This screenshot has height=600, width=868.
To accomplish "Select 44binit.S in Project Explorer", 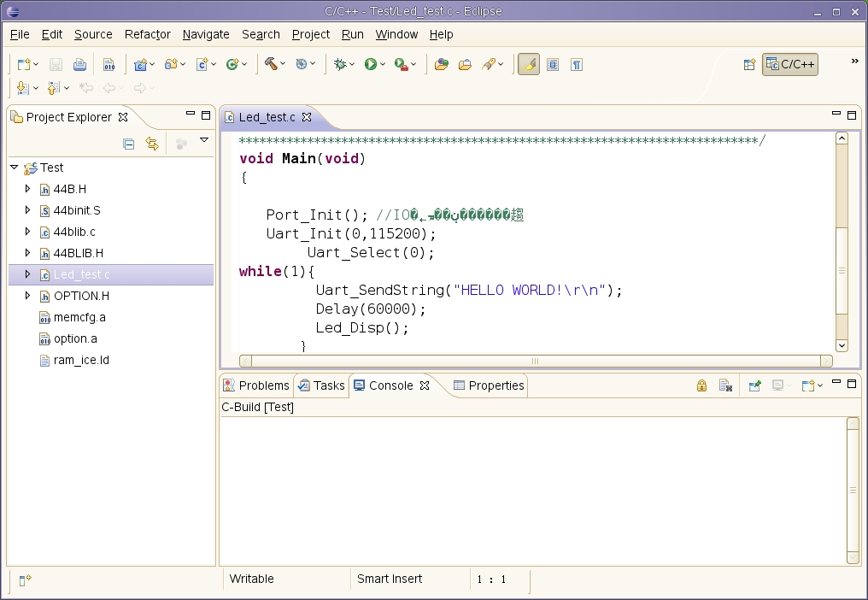I will [76, 210].
